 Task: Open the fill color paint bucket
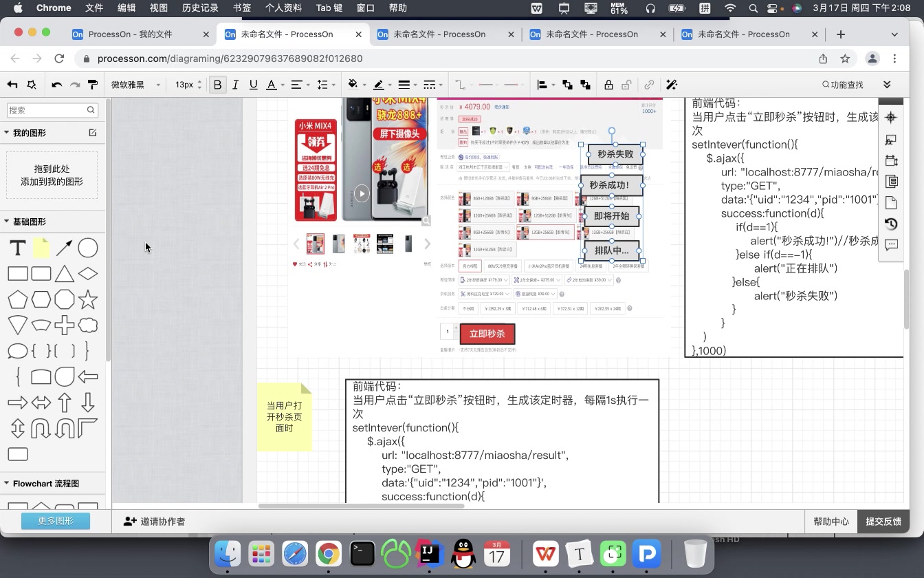(x=353, y=85)
